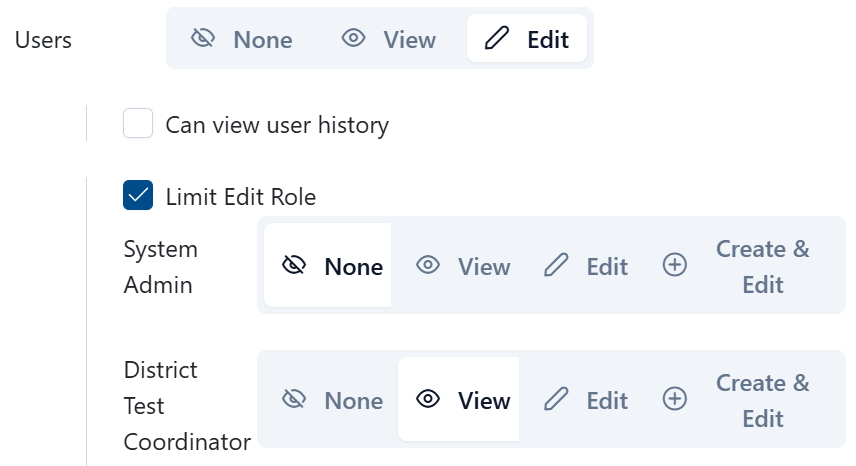
Task: Click System Admin pencil Edit icon
Action: [556, 266]
